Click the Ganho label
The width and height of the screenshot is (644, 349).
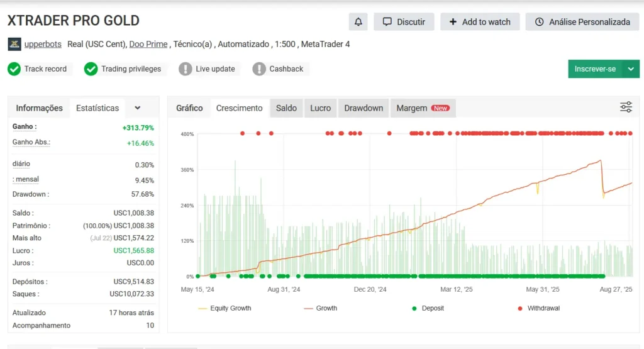coord(25,127)
